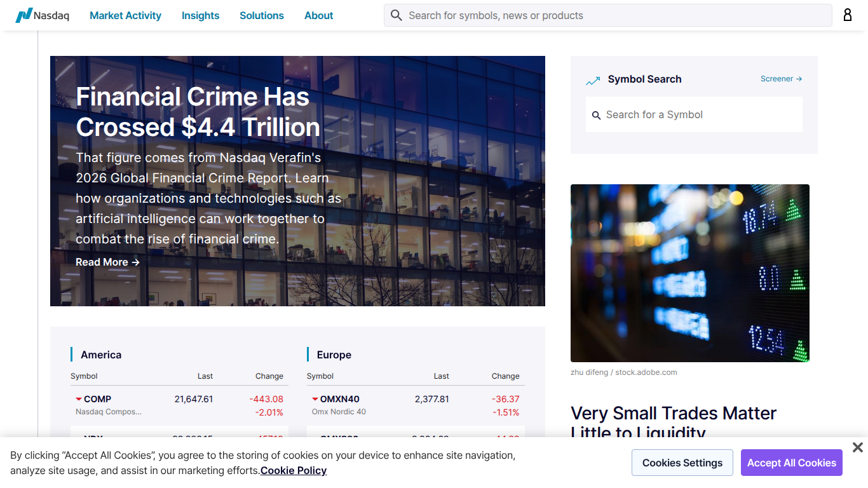Screen dimensions: 868x488
Task: Click Nasdaq Compos... name under COMP
Action: [x=109, y=412]
